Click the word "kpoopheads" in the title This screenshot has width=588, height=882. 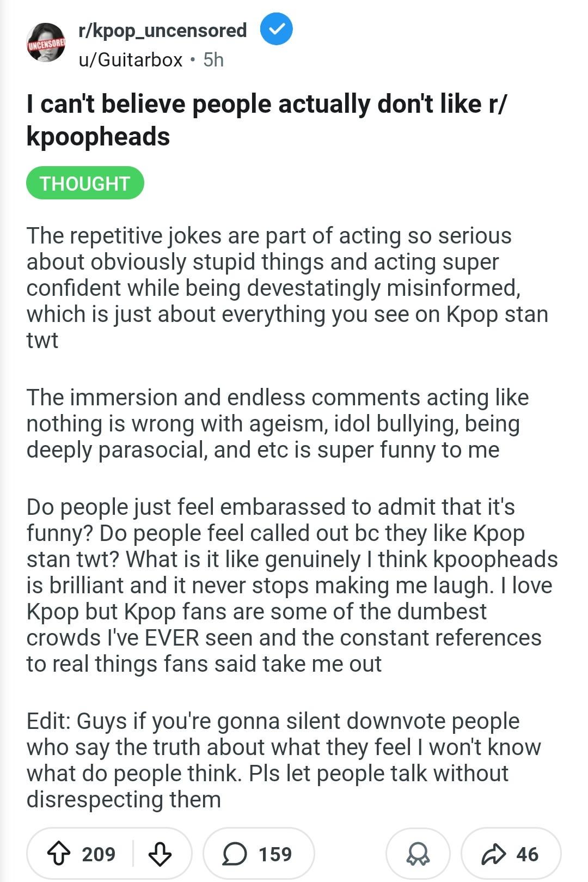click(x=98, y=136)
